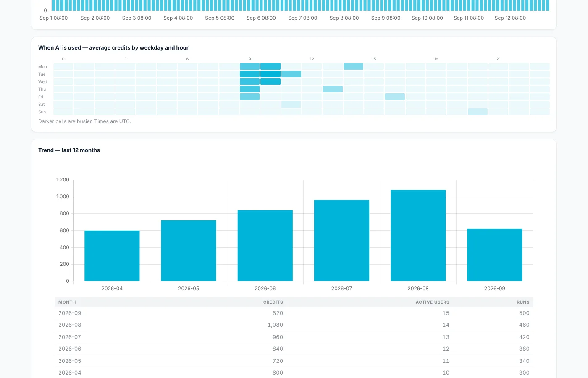Click the Mon weekday row label
This screenshot has width=588, height=378.
(x=42, y=66)
